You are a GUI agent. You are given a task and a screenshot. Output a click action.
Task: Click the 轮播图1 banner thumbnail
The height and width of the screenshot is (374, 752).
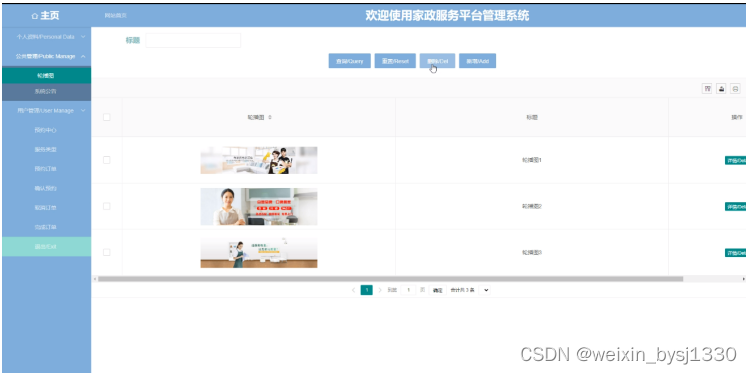point(259,160)
